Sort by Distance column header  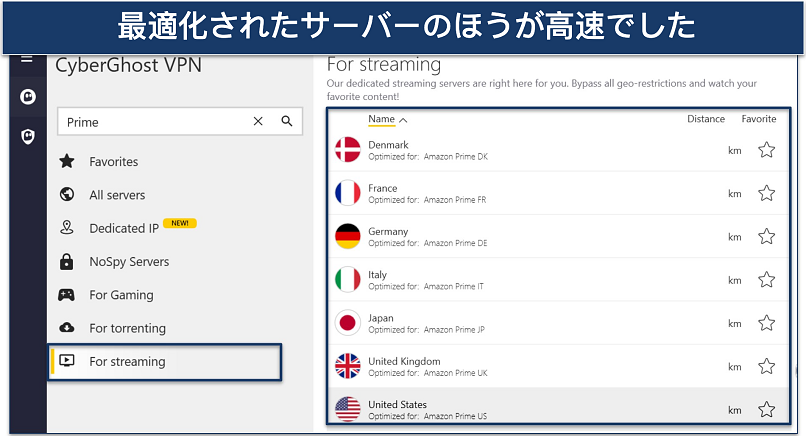pyautogui.click(x=705, y=119)
